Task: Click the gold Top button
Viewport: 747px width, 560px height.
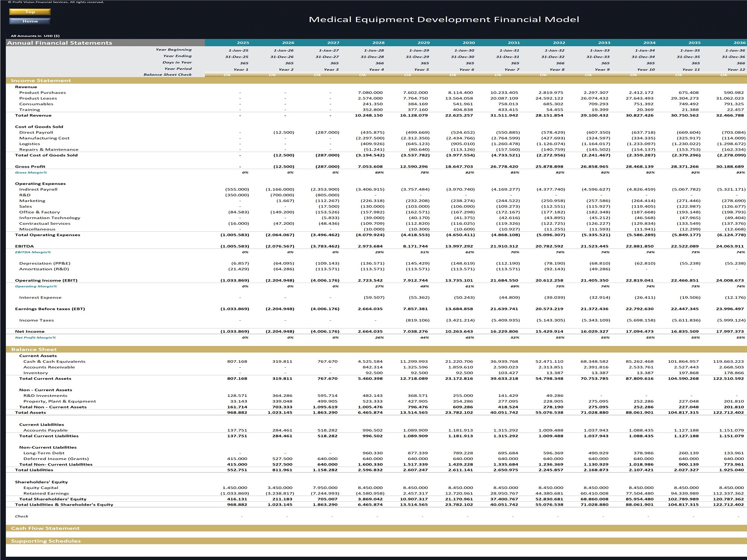Action: pos(30,12)
